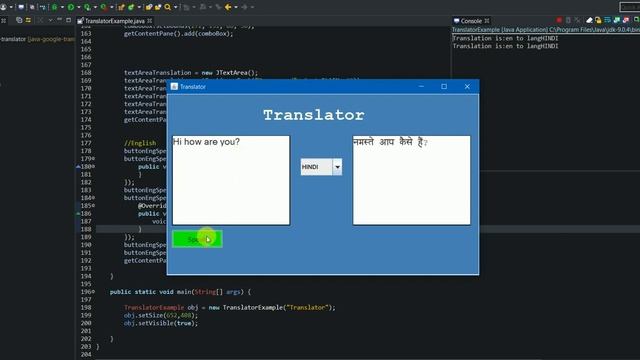Minimize the Package Explorer view
Image resolution: width=640 pixels, height=360 pixels.
click(59, 20)
